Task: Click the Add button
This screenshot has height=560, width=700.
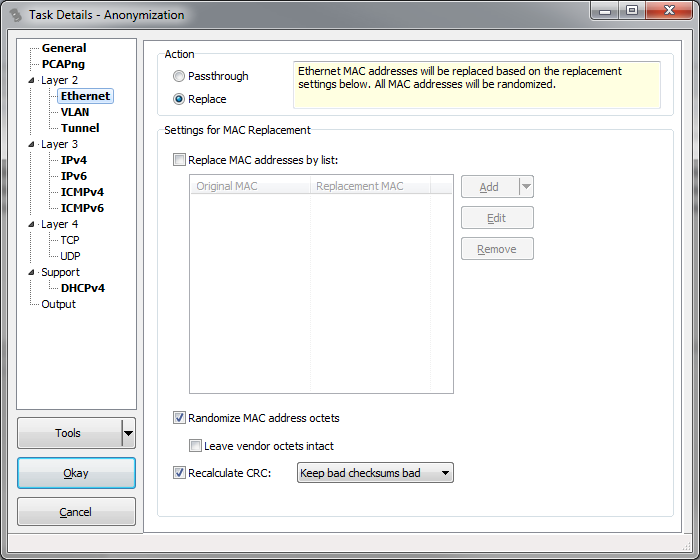Action: pyautogui.click(x=490, y=187)
